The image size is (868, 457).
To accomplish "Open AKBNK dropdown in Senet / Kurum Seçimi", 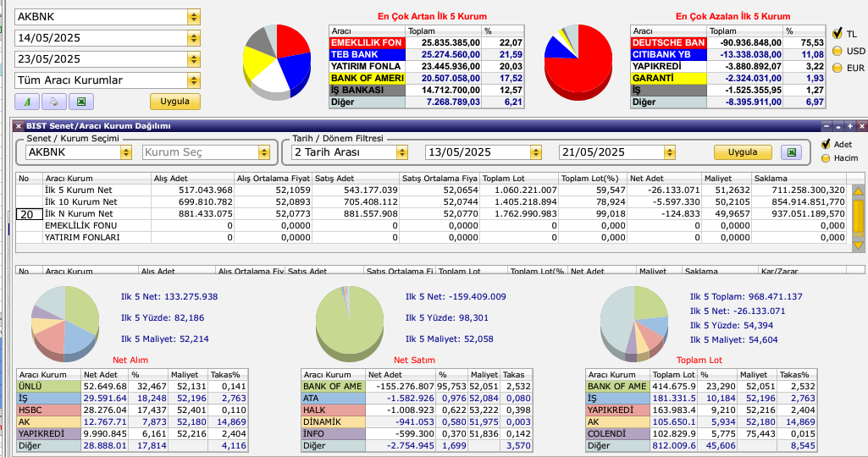I will [x=126, y=152].
